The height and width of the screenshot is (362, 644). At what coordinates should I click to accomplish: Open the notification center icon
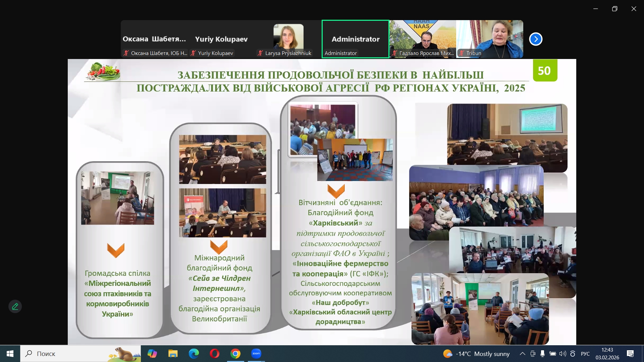630,354
